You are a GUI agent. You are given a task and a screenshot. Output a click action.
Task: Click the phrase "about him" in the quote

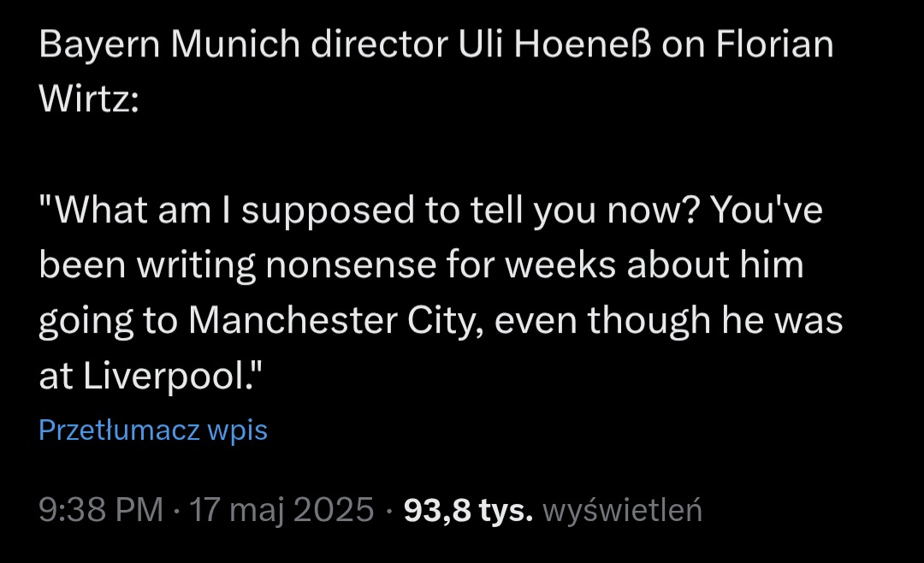[715, 266]
